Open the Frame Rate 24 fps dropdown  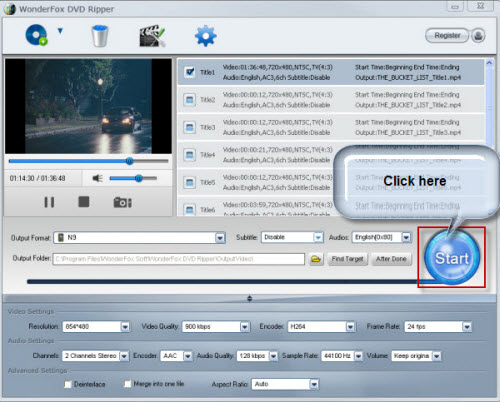438,327
